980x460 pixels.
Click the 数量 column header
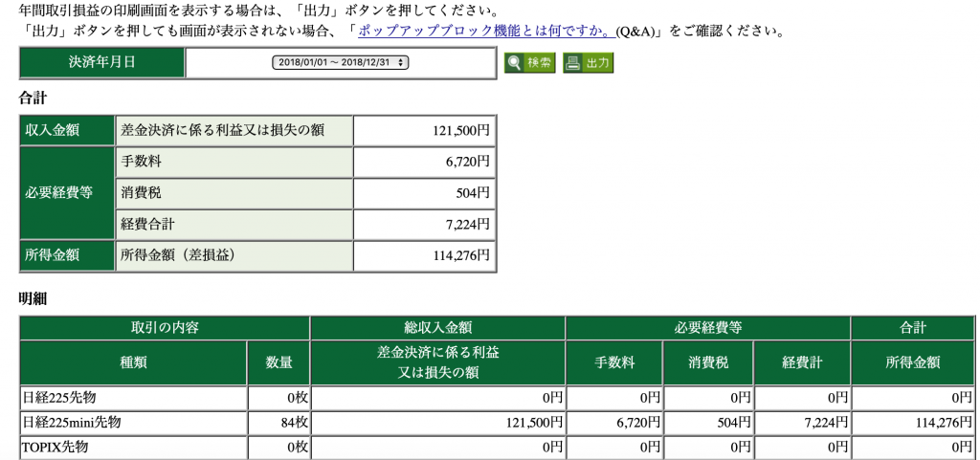279,362
